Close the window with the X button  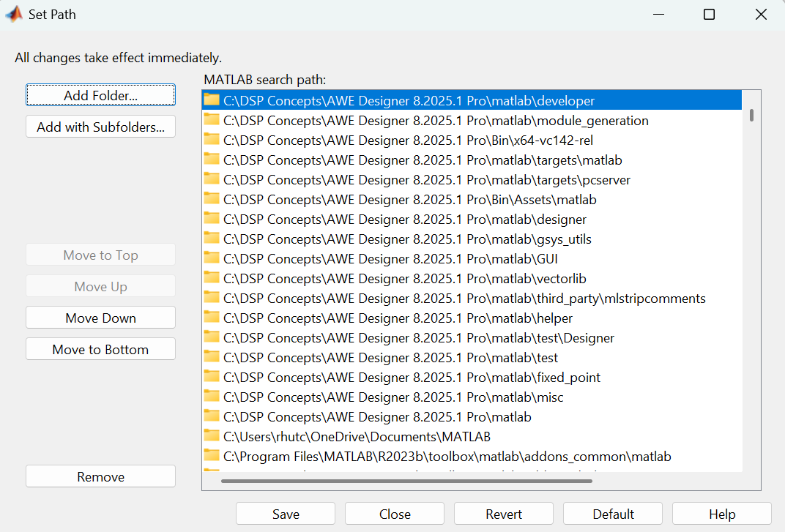click(761, 15)
